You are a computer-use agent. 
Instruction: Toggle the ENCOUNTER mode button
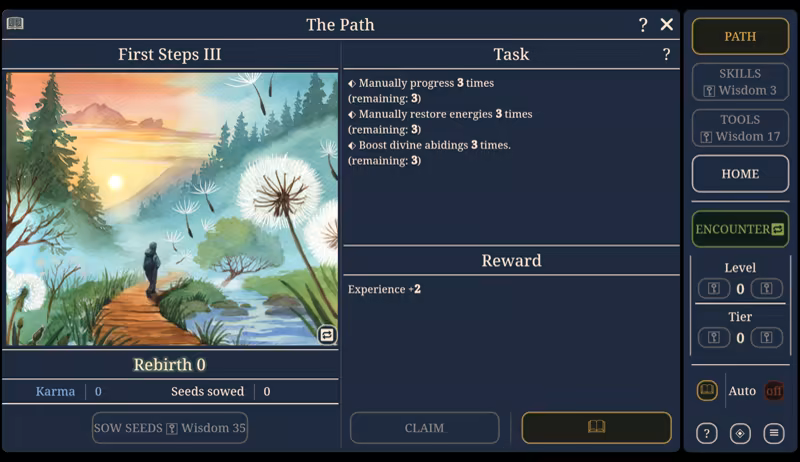pyautogui.click(x=740, y=229)
